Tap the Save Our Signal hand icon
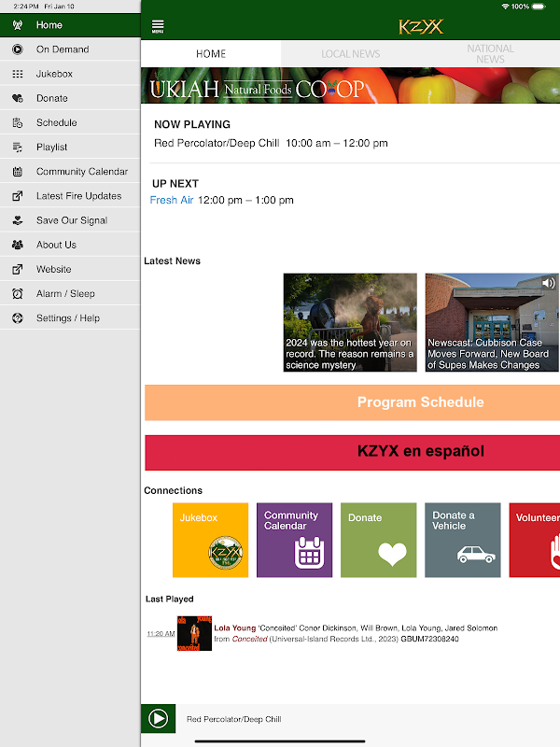Viewport: 560px width, 747px height. click(18, 220)
